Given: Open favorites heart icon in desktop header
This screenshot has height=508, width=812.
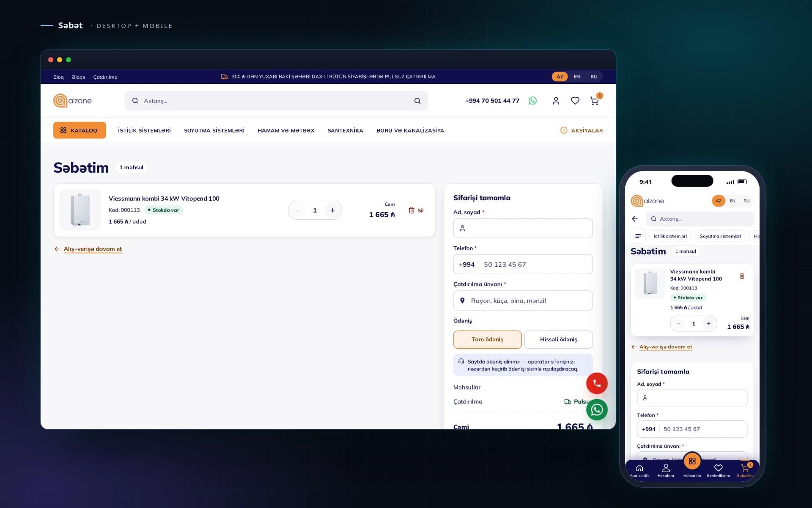Looking at the screenshot, I should pyautogui.click(x=575, y=101).
